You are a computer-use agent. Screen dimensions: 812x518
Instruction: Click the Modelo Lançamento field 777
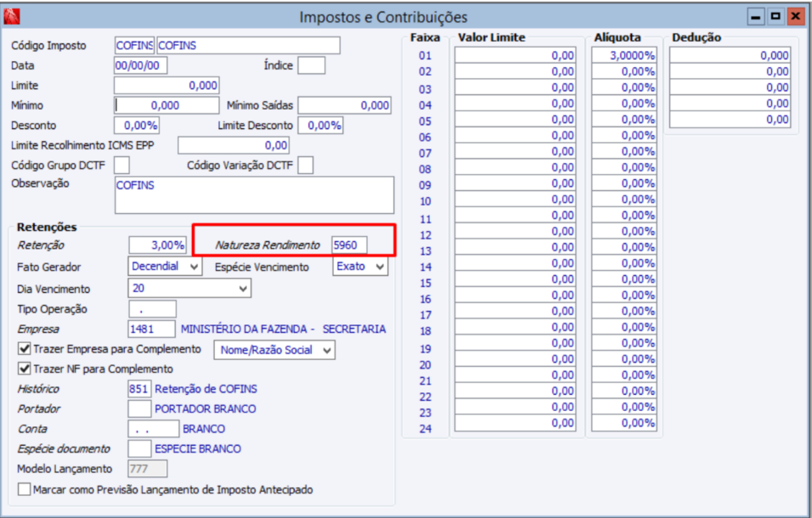click(x=148, y=469)
